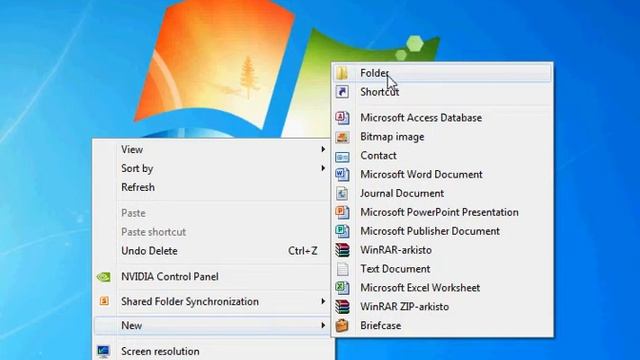This screenshot has height=360, width=640.
Task: Select Microsoft Access Database text
Action: coord(421,118)
